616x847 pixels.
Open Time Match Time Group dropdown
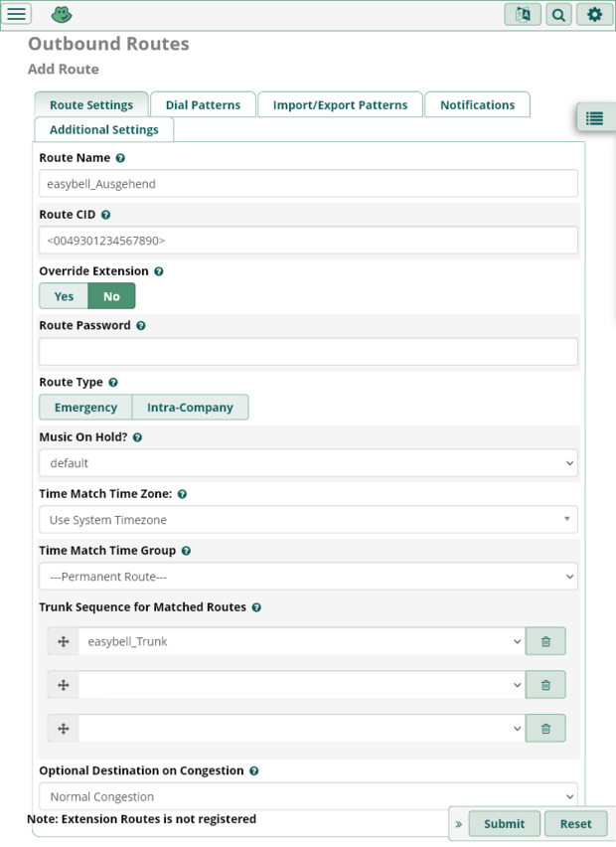tap(308, 577)
